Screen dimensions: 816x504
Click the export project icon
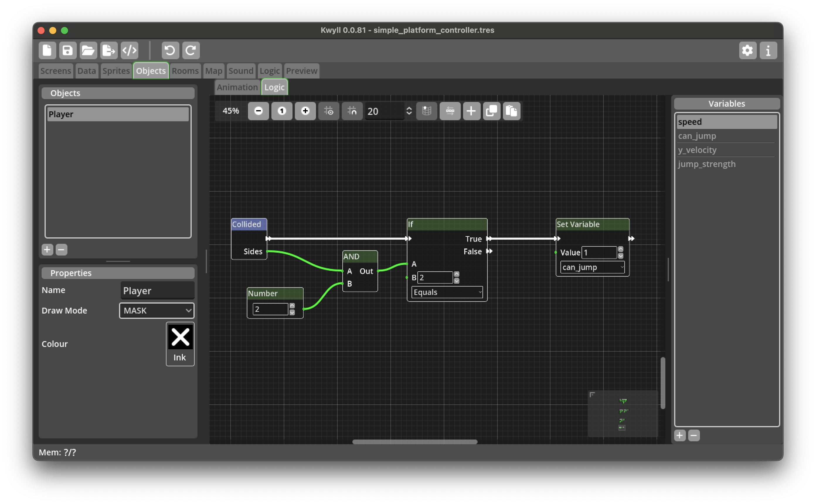click(x=109, y=50)
